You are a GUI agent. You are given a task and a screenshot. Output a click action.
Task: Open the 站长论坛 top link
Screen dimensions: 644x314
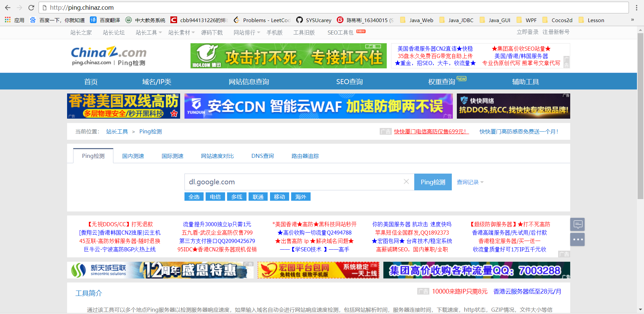coord(114,33)
